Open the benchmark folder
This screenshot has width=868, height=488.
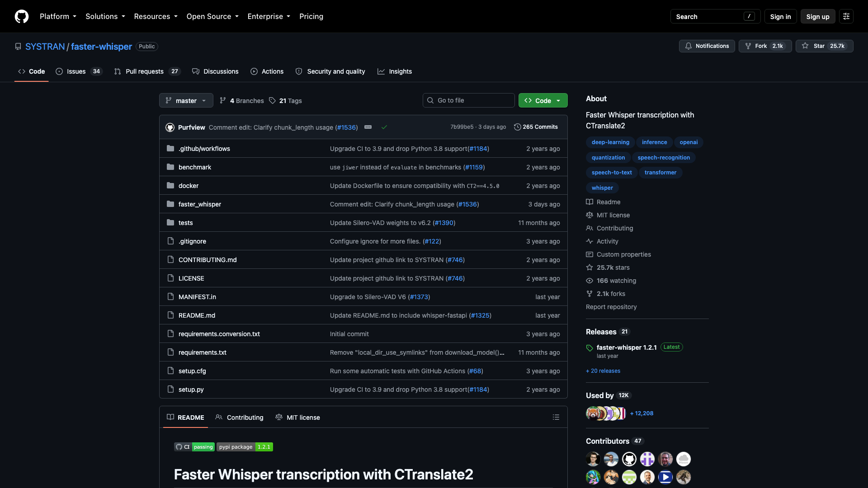click(x=195, y=167)
